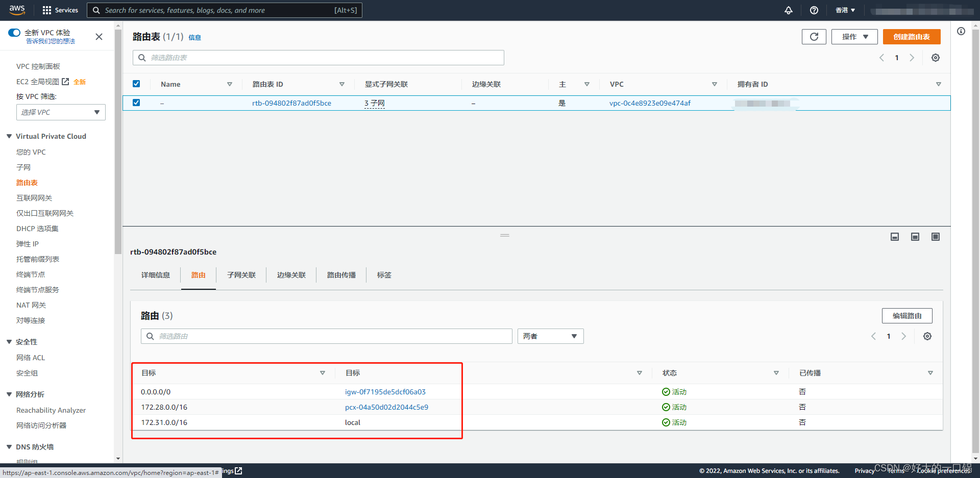980x478 pixels.
Task: Toggle the select-all route tables checkbox
Action: (136, 84)
